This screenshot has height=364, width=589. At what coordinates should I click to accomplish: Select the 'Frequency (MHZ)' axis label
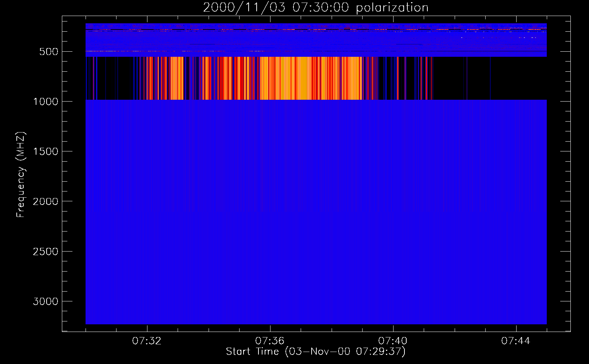pyautogui.click(x=21, y=175)
